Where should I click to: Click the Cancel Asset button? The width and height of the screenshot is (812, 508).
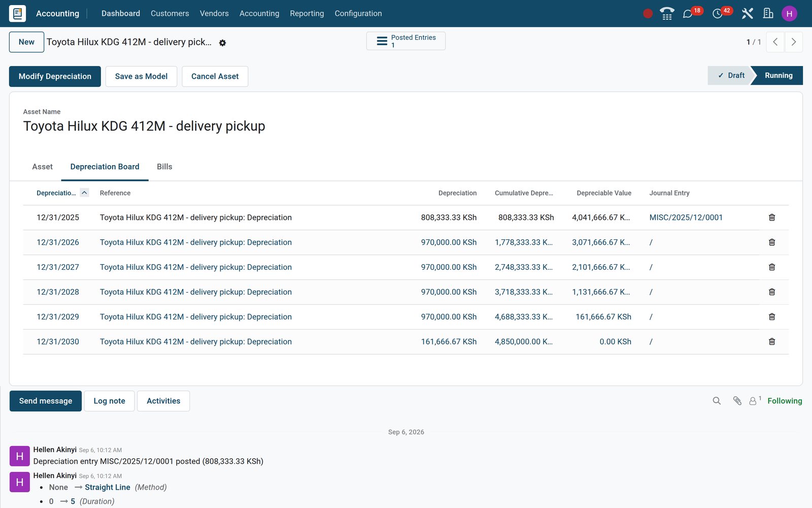pyautogui.click(x=215, y=76)
